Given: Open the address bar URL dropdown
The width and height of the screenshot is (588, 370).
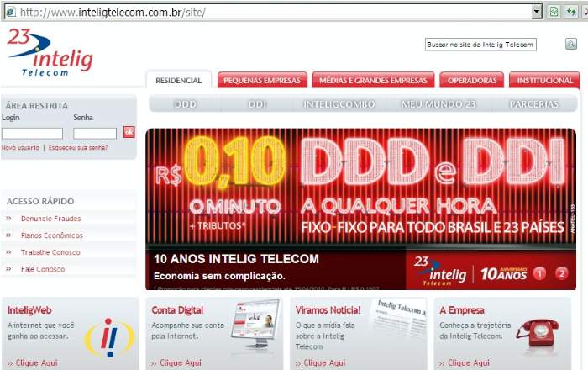Looking at the screenshot, I should 538,12.
